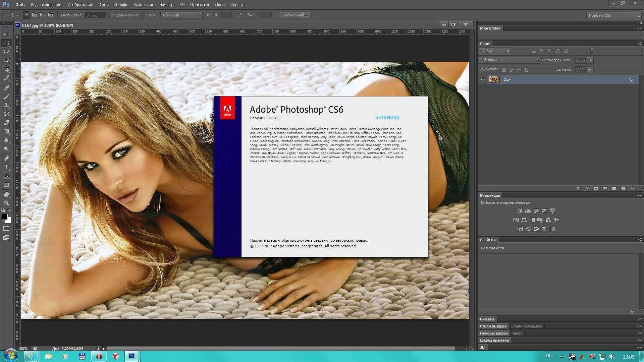Open the Curves adjustment in Коррекция panel

point(537,211)
